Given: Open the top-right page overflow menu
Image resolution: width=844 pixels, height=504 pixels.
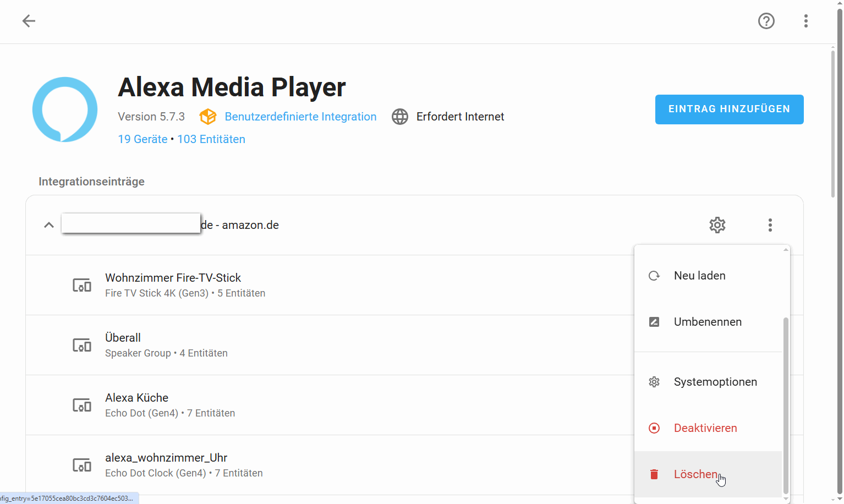Looking at the screenshot, I should click(806, 21).
